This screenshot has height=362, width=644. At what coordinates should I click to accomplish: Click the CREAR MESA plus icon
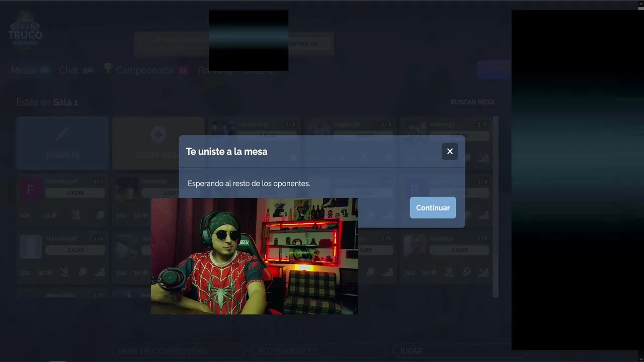pyautogui.click(x=158, y=134)
